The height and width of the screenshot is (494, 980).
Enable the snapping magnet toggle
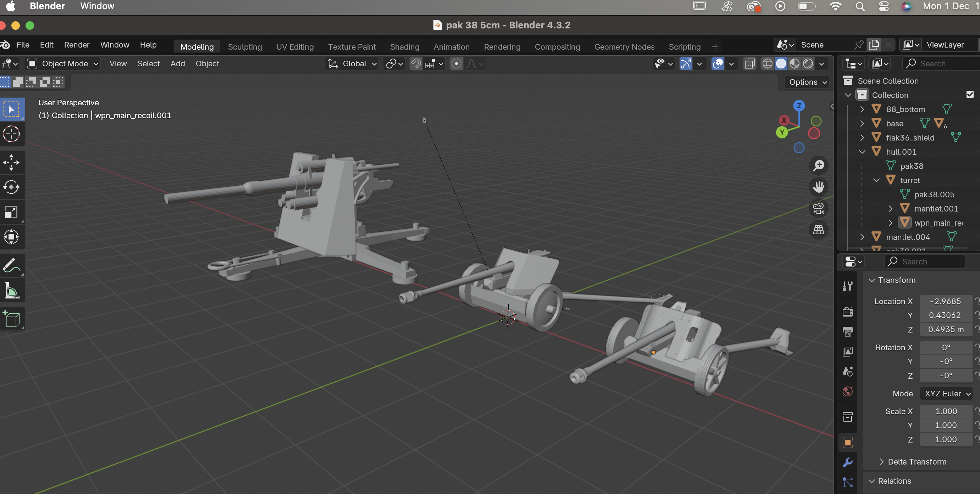[x=416, y=64]
